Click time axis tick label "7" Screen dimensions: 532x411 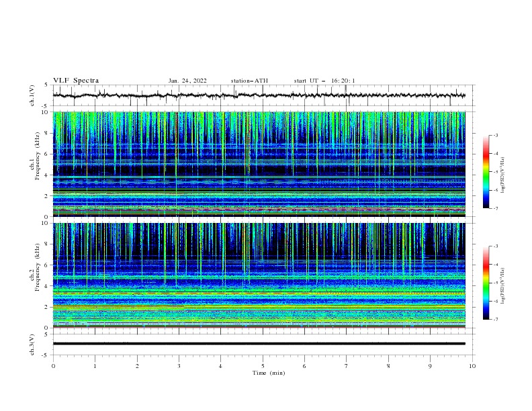(347, 366)
